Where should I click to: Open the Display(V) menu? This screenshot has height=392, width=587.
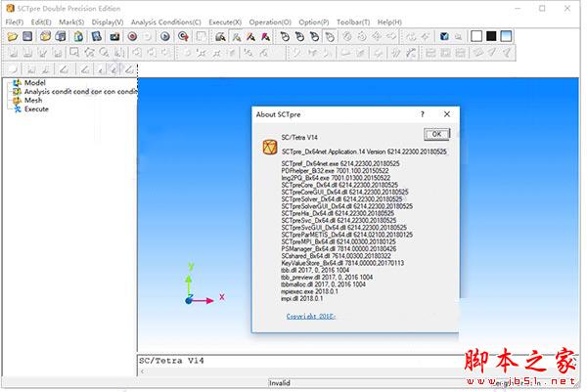tap(108, 22)
